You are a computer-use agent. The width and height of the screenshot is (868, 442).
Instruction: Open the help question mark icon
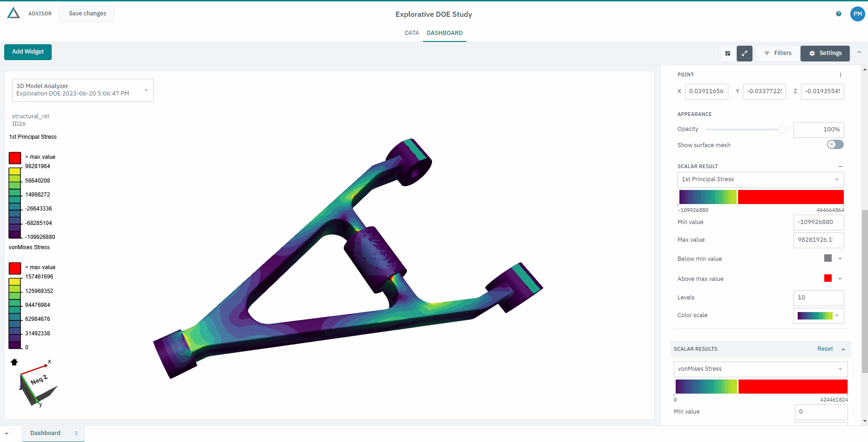tap(839, 14)
